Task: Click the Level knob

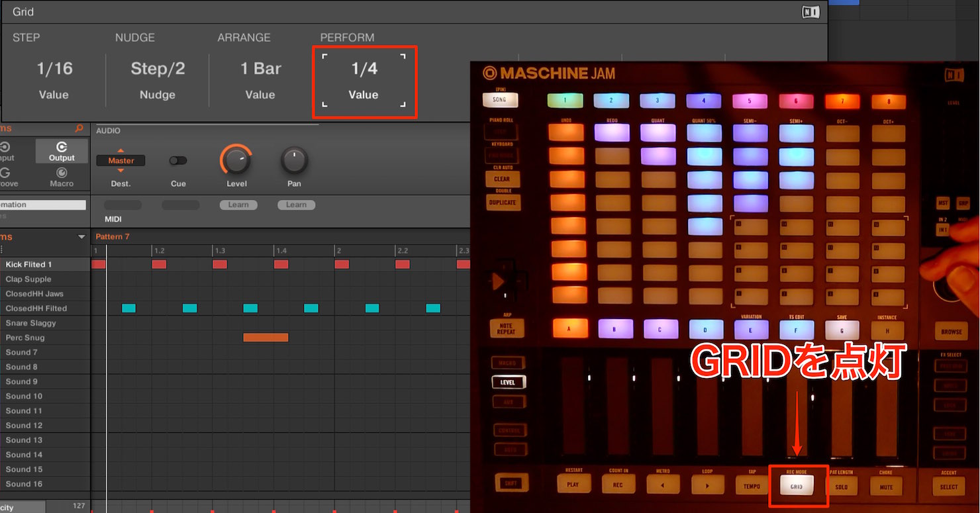Action: [x=236, y=160]
